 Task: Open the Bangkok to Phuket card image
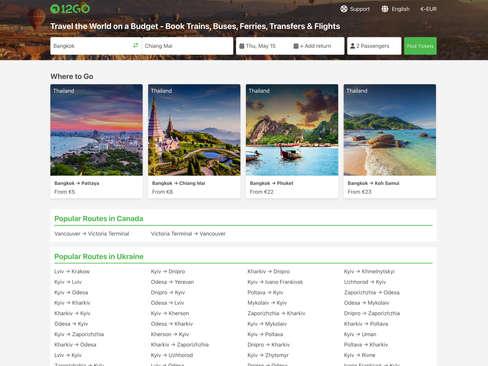click(292, 130)
